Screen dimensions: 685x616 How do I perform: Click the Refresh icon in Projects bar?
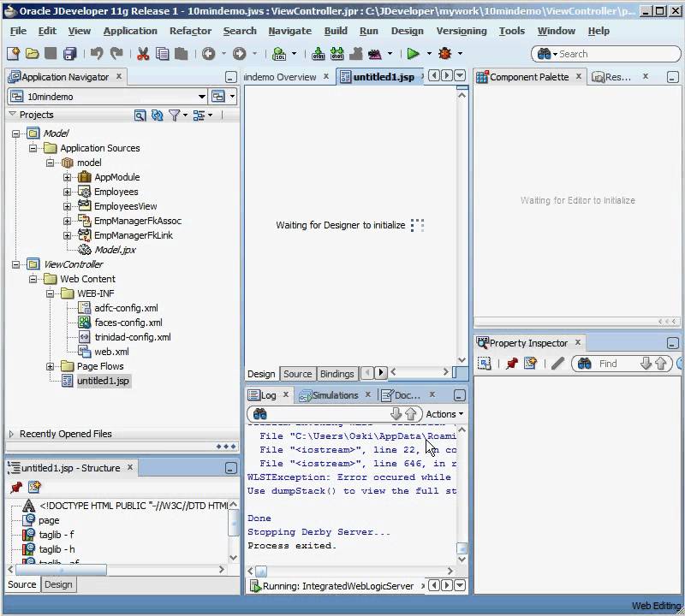pyautogui.click(x=158, y=115)
